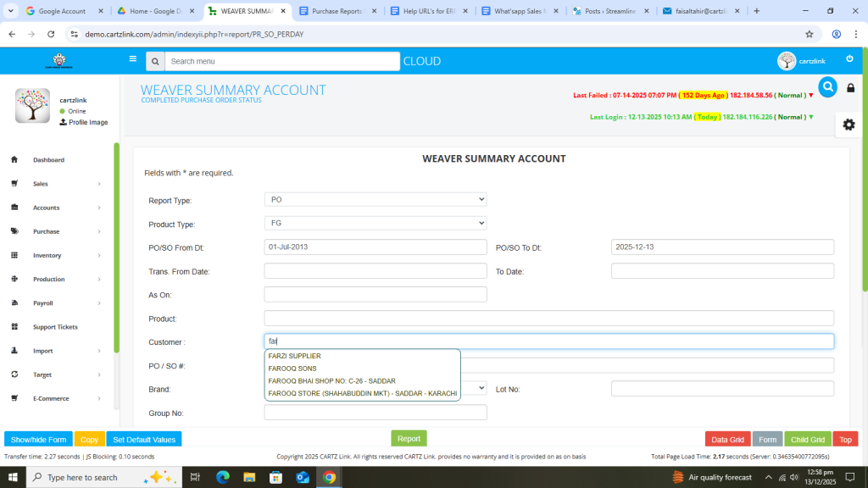Click the lock icon at top right
Screen dimensions: 868x488
(851, 88)
